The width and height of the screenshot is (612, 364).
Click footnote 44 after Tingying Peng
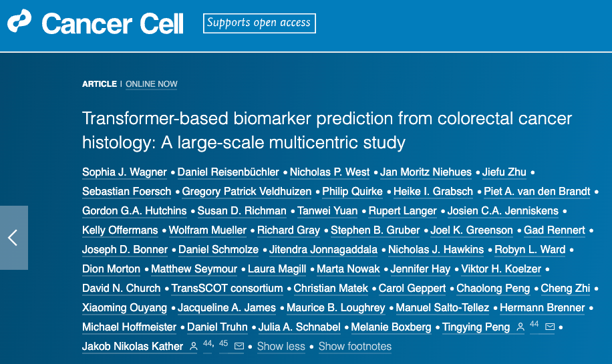(534, 324)
